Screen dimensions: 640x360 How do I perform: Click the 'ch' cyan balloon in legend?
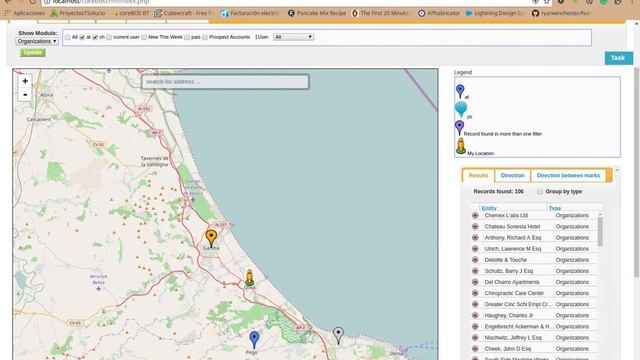pos(461,109)
